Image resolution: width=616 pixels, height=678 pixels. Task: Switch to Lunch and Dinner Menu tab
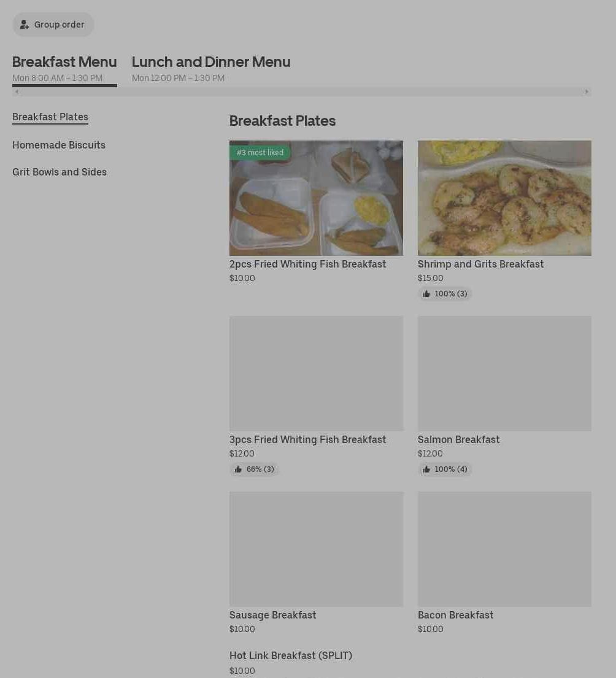pyautogui.click(x=210, y=62)
